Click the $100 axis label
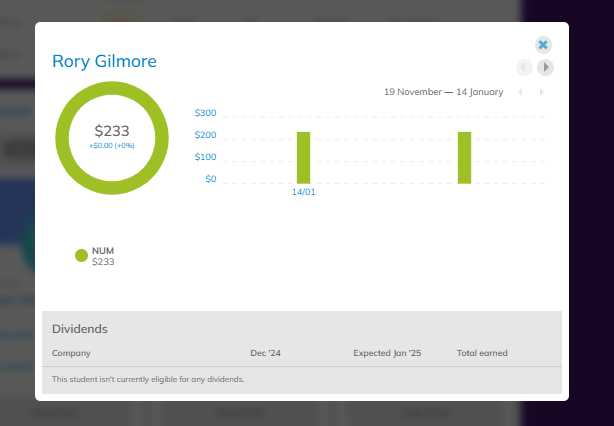614x426 pixels. click(x=205, y=157)
